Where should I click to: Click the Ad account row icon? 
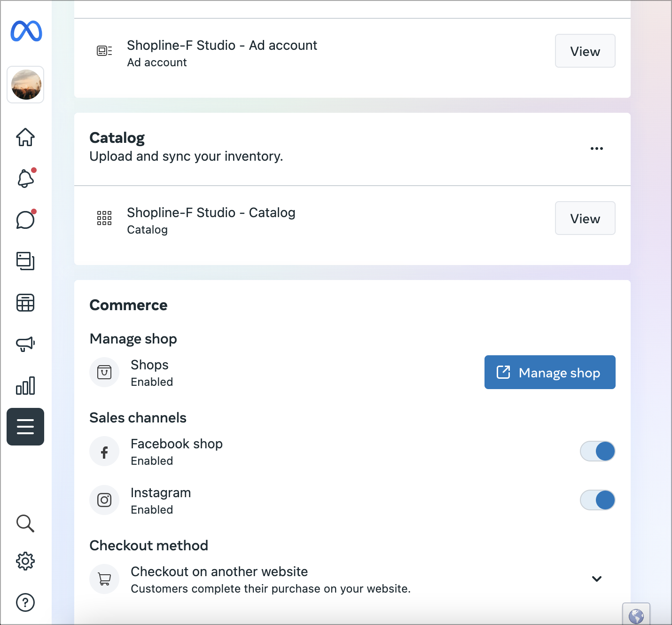[104, 51]
